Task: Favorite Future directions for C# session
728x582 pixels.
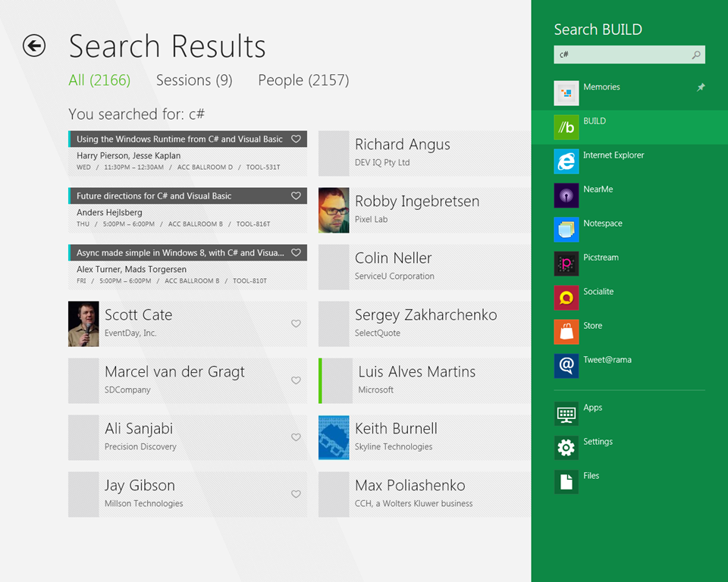Action: pos(296,196)
